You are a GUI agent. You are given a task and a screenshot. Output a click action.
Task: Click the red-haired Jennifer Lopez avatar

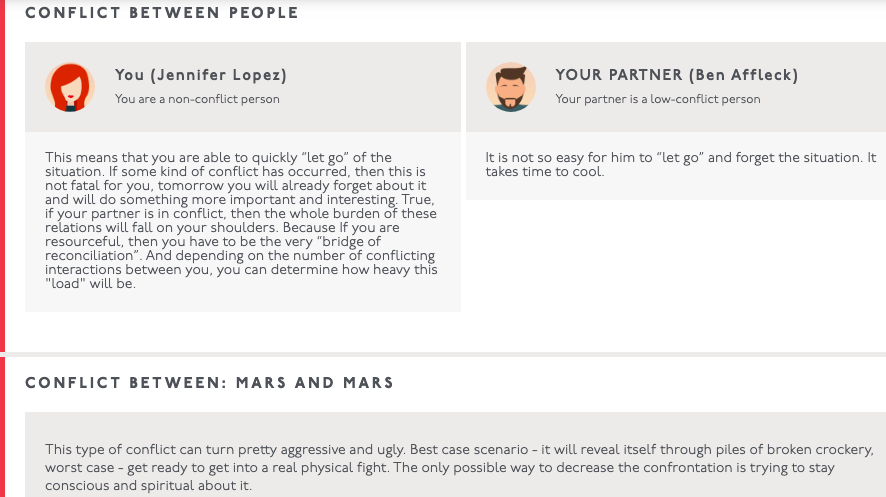pos(70,87)
